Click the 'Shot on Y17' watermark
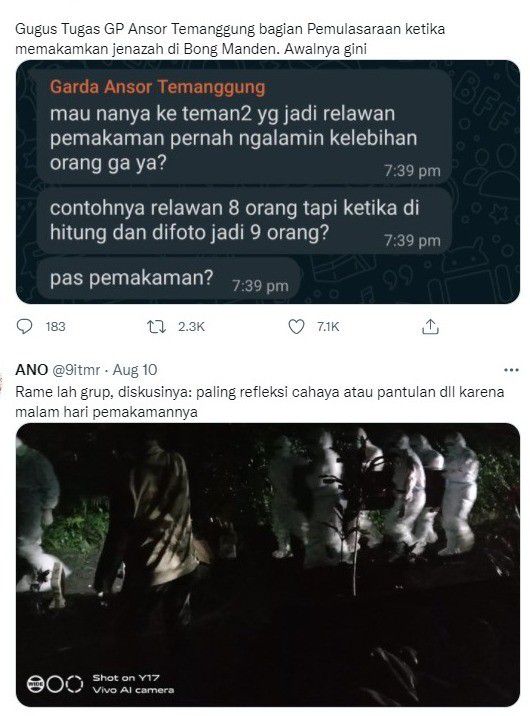530x716 pixels. (133, 684)
